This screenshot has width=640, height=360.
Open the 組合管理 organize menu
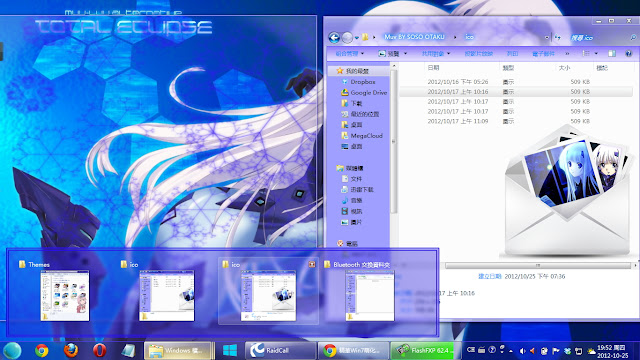349,53
